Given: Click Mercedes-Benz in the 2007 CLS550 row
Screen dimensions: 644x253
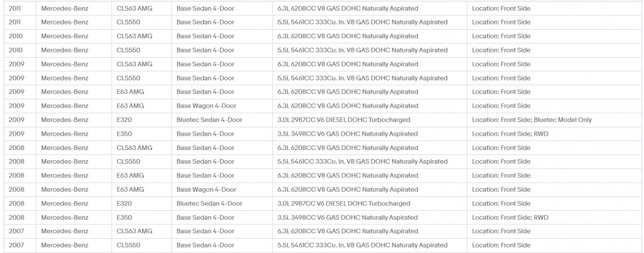Looking at the screenshot, I should (x=64, y=245).
